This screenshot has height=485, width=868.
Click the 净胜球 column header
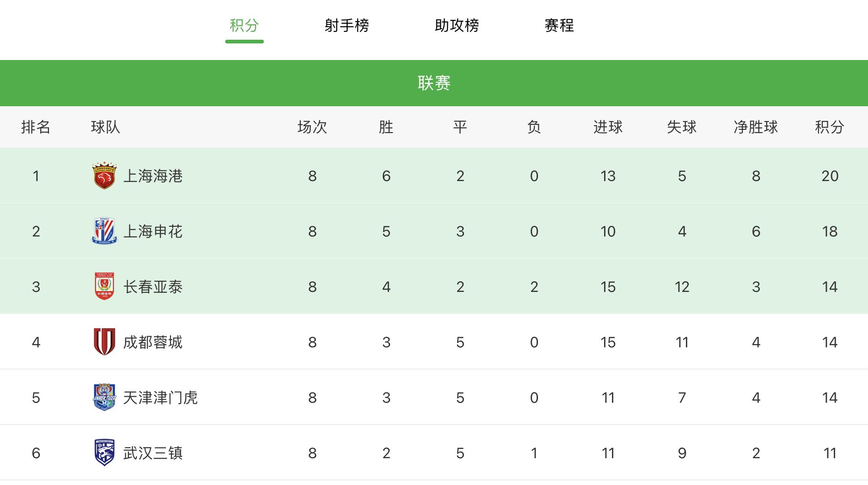[x=756, y=127]
